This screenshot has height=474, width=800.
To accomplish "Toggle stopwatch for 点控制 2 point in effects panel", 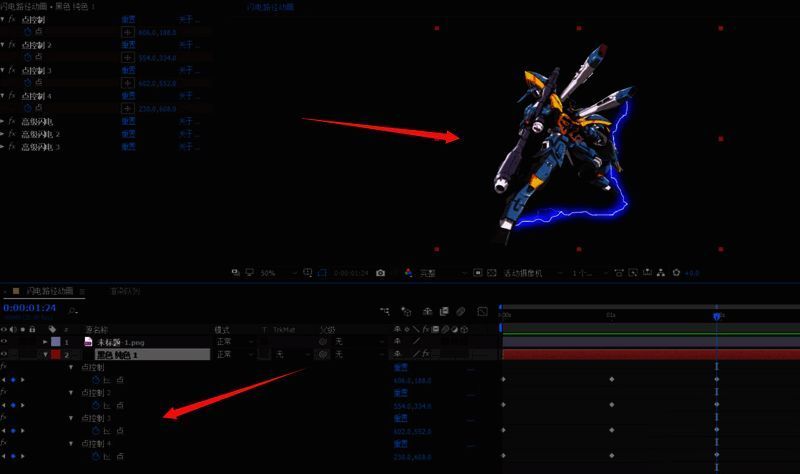I will (28, 57).
